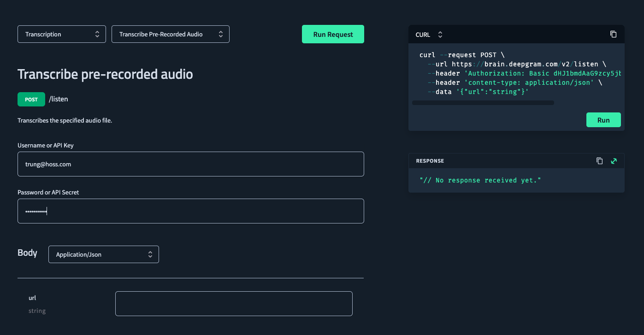Click the horizontal scrollbar below the curl code
The image size is (644, 335).
(483, 102)
